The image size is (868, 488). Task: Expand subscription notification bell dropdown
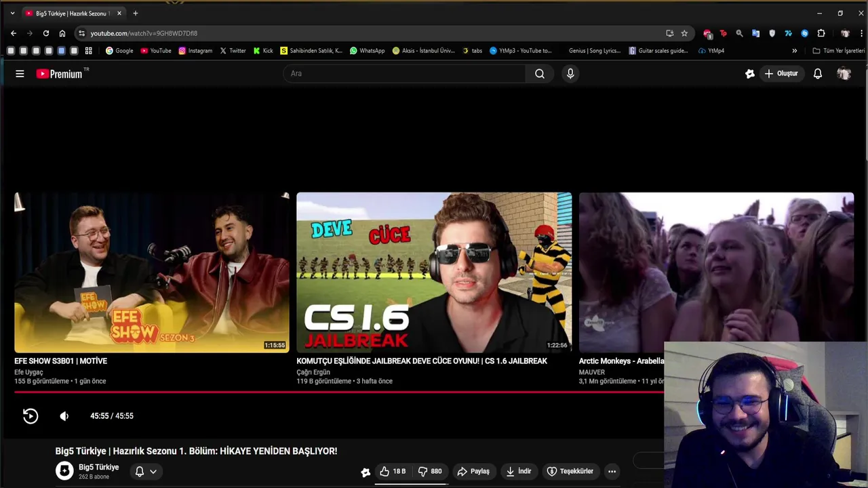point(146,471)
